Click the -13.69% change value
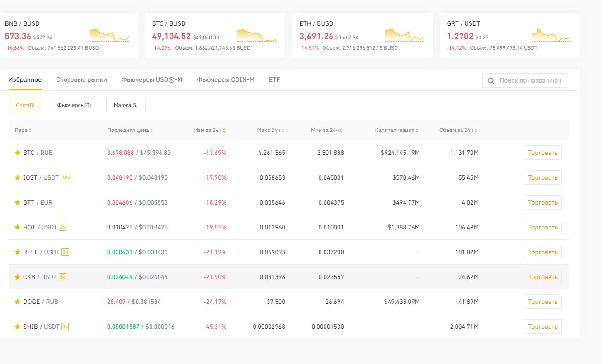This screenshot has height=364, width=603. [215, 153]
